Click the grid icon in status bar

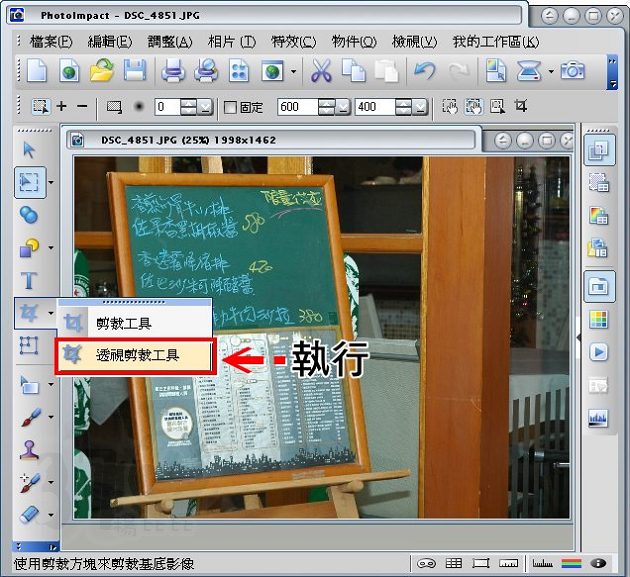pos(454,563)
